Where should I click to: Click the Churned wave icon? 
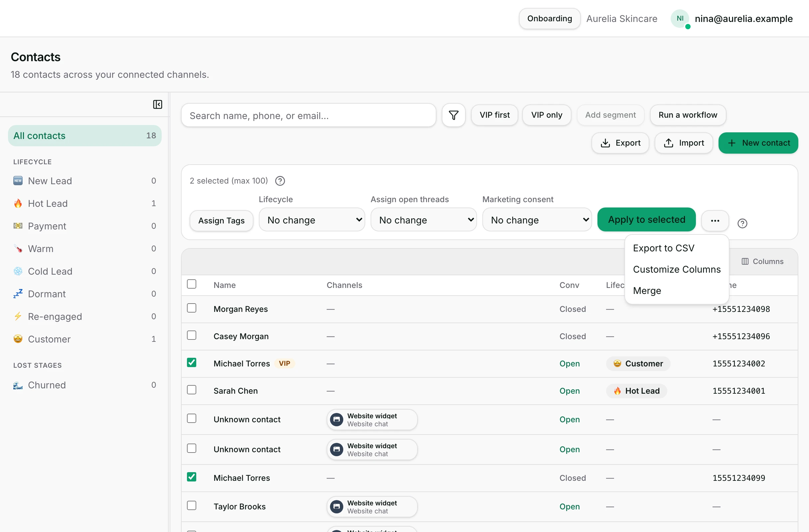pyautogui.click(x=18, y=385)
